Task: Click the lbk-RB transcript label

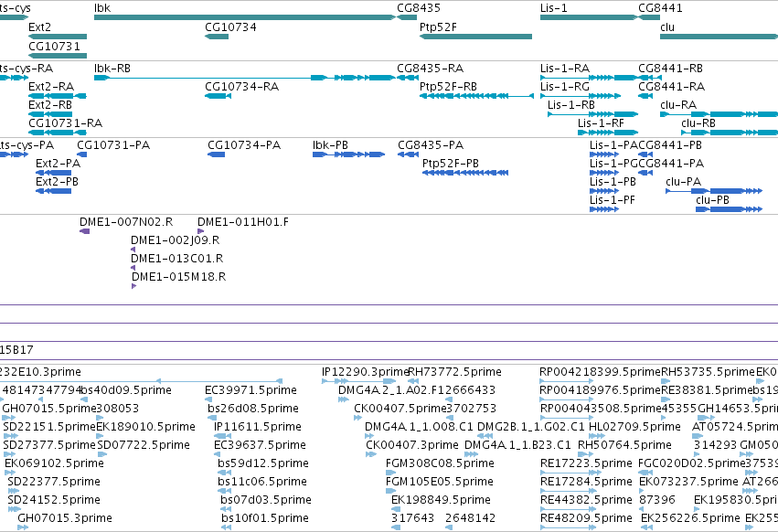Action: (x=112, y=69)
